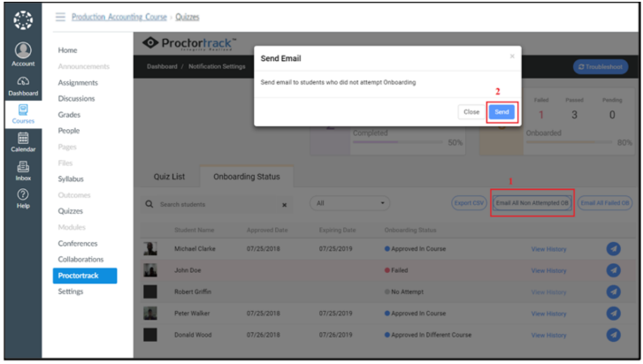Click the Approved In Different Course status
The image size is (643, 364).
[428, 335]
